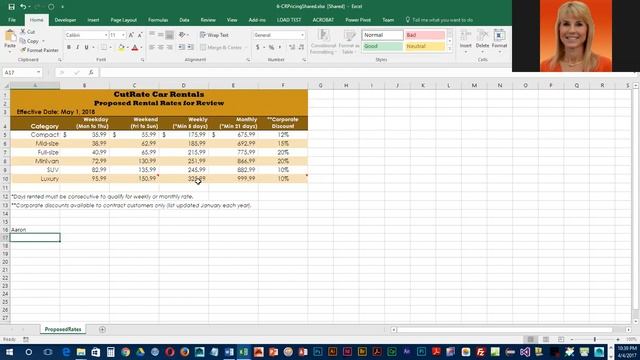Increase the cell indent
Screen dimensions: 640x360
(x=191, y=47)
